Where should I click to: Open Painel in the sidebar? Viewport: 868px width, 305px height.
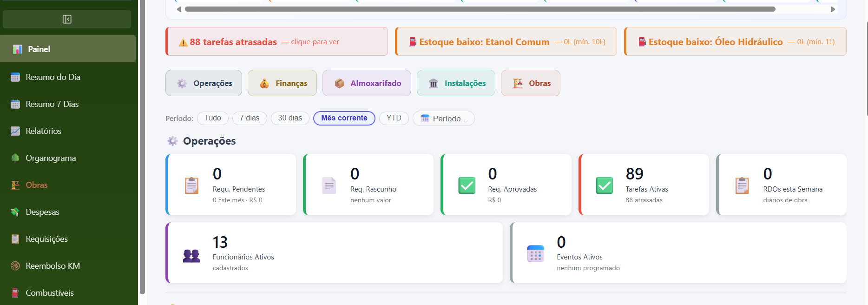click(x=68, y=49)
